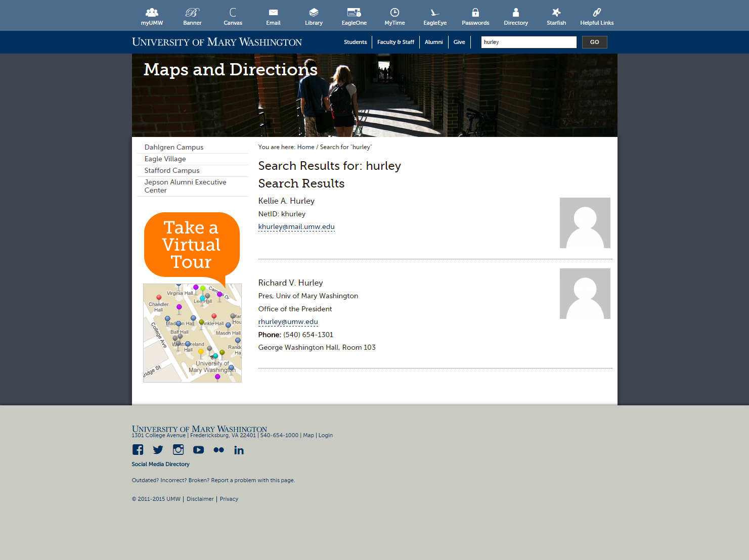The image size is (749, 560).
Task: Click the search field containing hurley
Action: click(x=528, y=42)
